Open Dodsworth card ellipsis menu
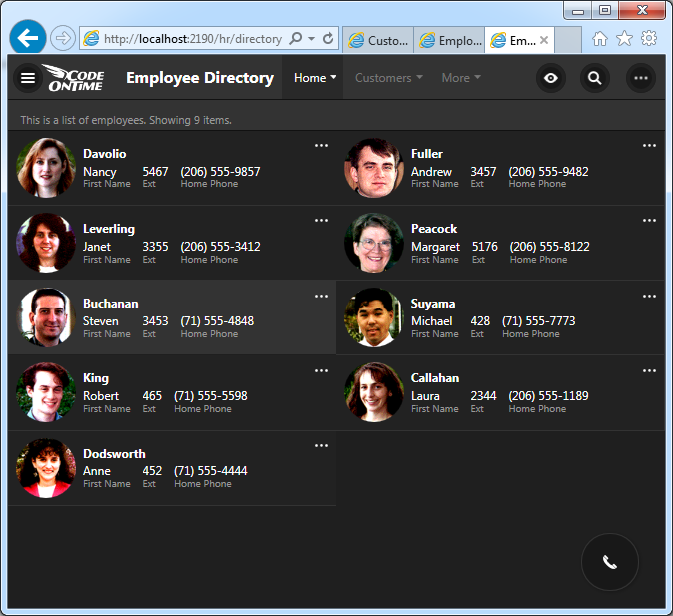 point(321,445)
